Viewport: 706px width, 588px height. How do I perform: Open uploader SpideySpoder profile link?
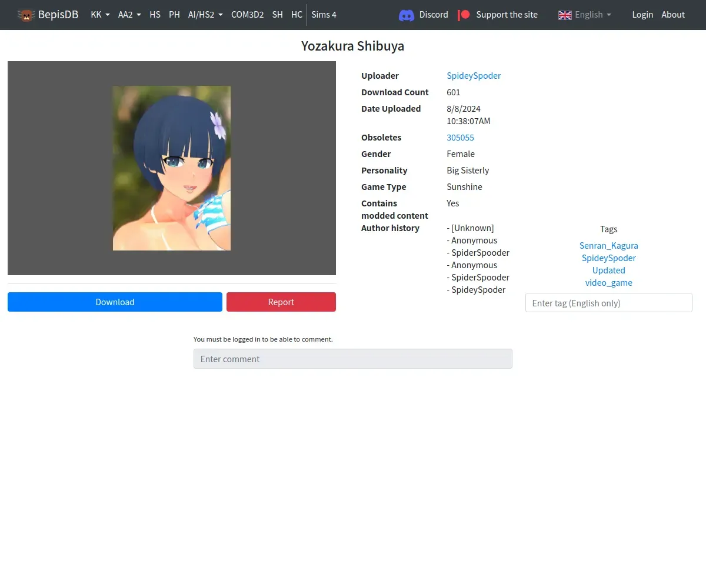[x=474, y=75]
